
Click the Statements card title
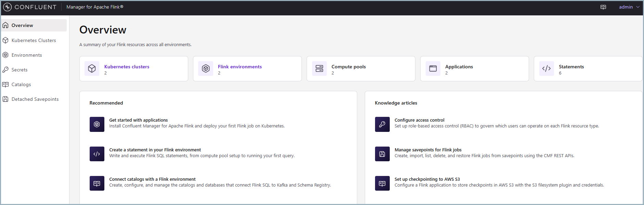click(571, 67)
